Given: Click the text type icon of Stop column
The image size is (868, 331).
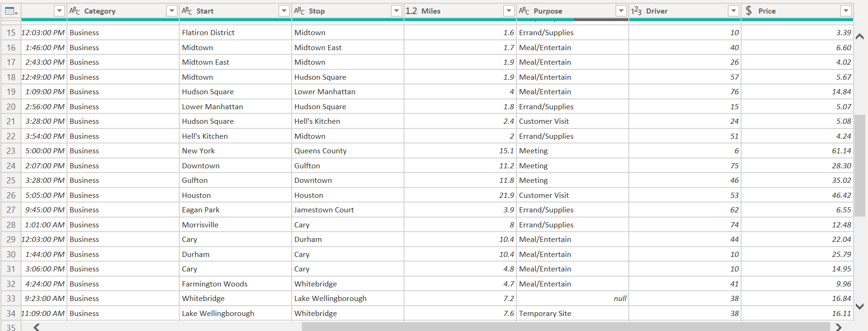Looking at the screenshot, I should coord(299,11).
